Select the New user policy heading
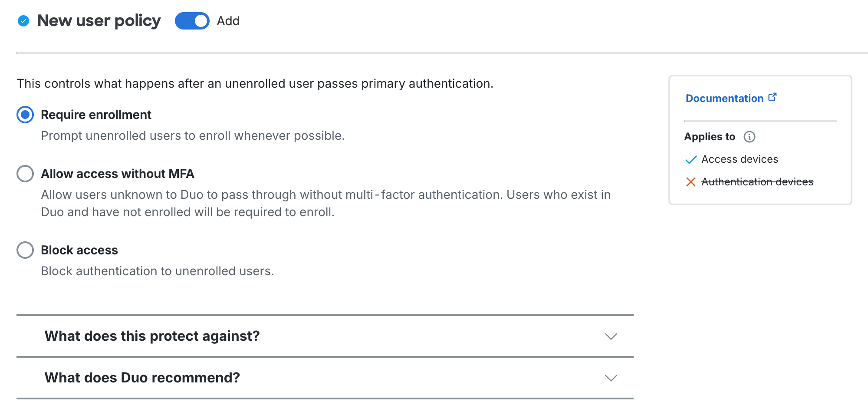This screenshot has height=415, width=868. click(99, 20)
